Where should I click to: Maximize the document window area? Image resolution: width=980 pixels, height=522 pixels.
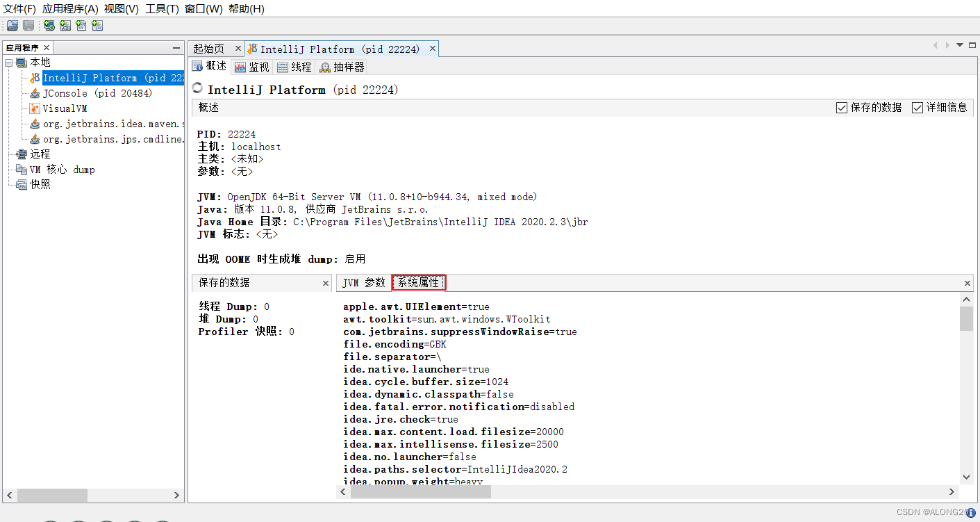[x=972, y=45]
